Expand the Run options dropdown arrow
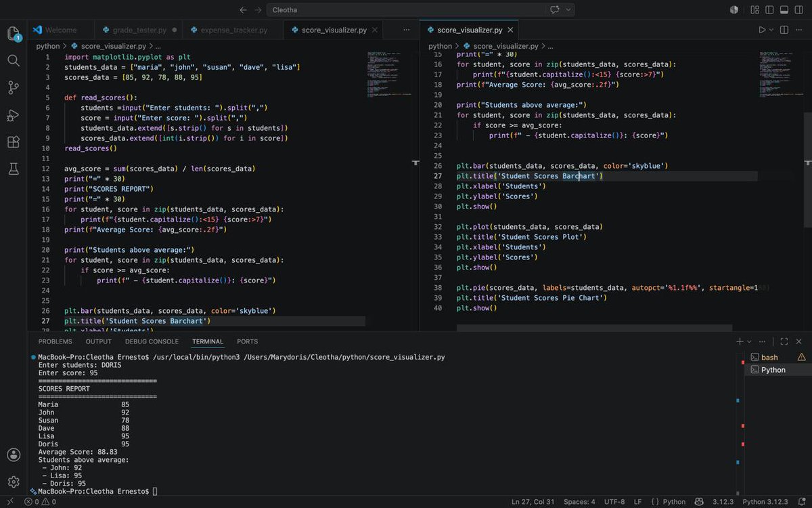This screenshot has height=508, width=812. pyautogui.click(x=772, y=30)
